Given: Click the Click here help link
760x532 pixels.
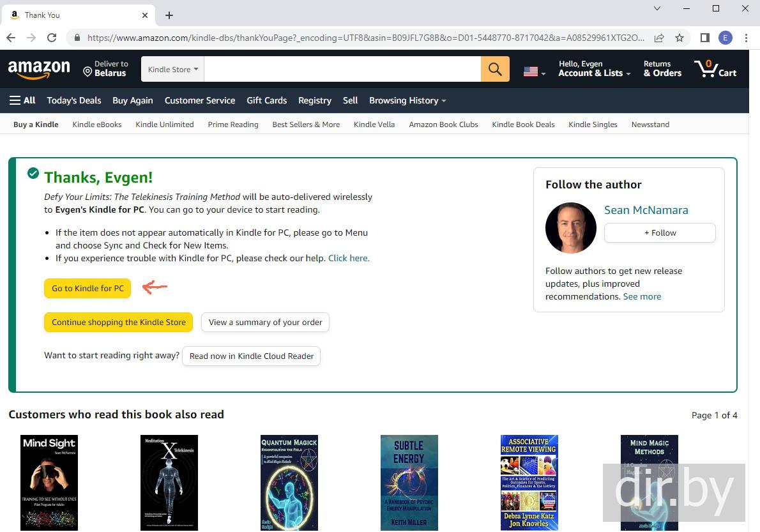Looking at the screenshot, I should coord(349,258).
